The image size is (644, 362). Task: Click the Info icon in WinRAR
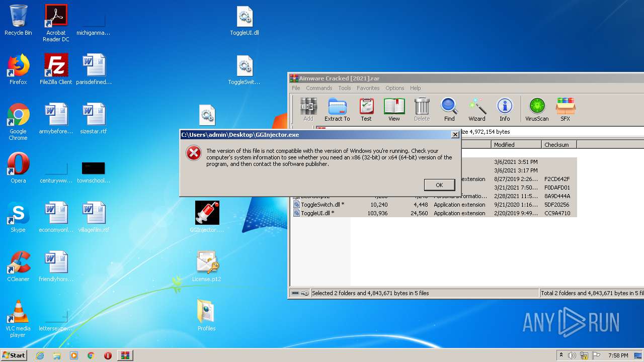(x=505, y=110)
